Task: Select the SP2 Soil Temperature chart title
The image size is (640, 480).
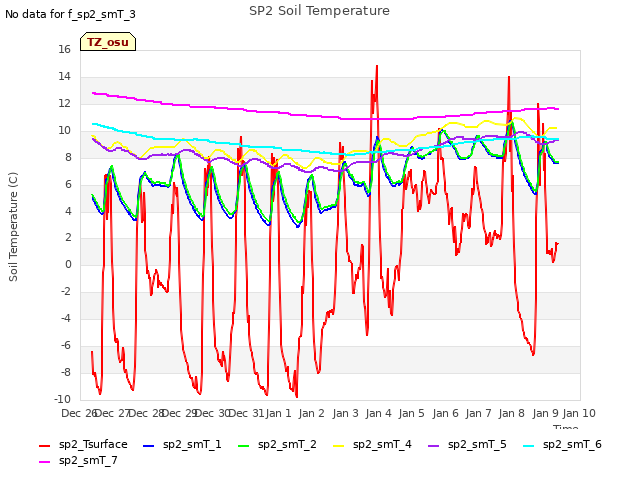Action: 320,11
